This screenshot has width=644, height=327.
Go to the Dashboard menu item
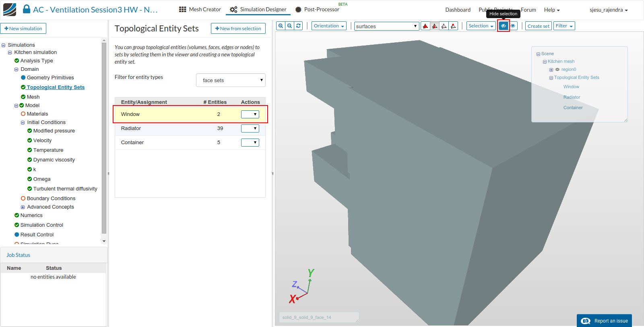(x=458, y=10)
